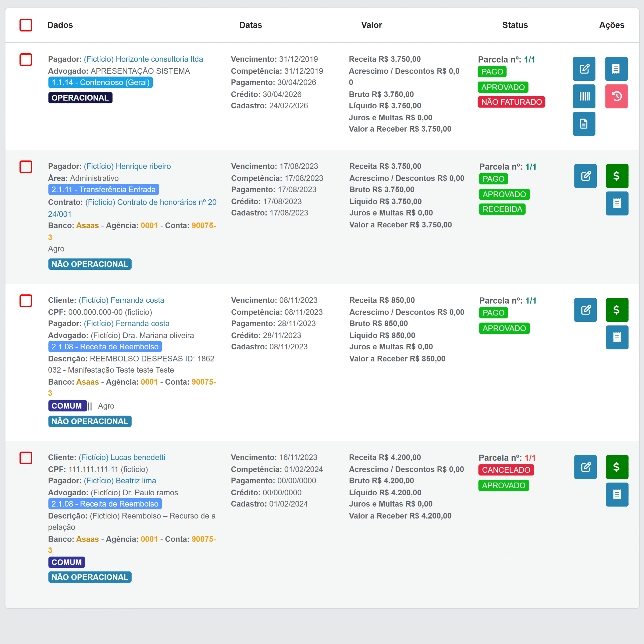The width and height of the screenshot is (644, 644).
Task: Click the 1.1.14 - Contencioso (Geral) tag
Action: [100, 82]
